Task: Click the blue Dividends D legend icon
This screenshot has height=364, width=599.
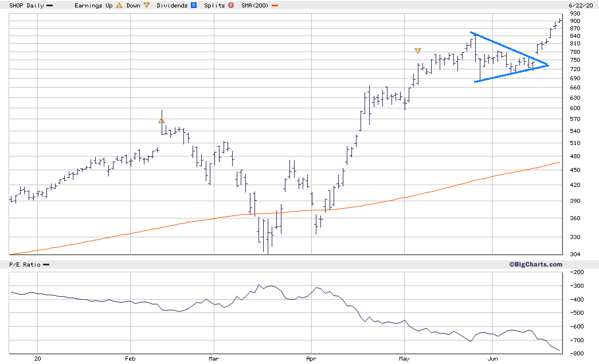Action: (194, 5)
